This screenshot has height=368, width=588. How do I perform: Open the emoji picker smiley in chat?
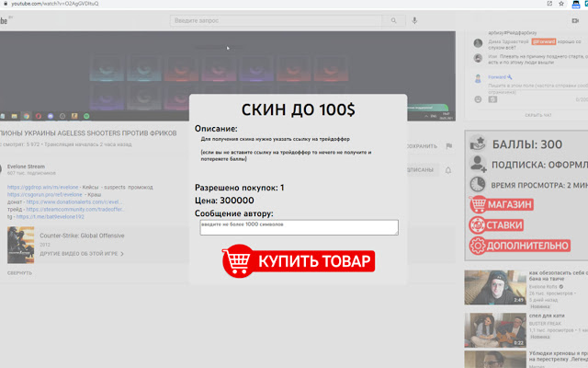pos(478,99)
